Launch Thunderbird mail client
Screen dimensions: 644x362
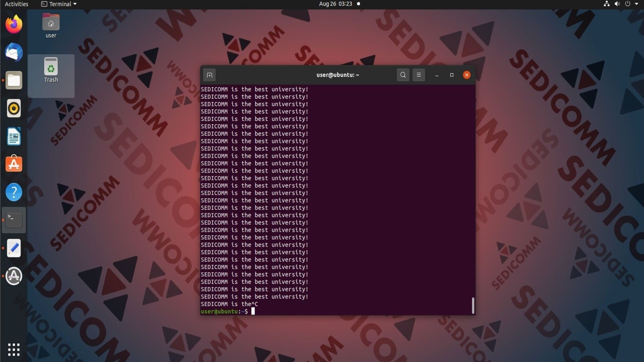pyautogui.click(x=14, y=52)
